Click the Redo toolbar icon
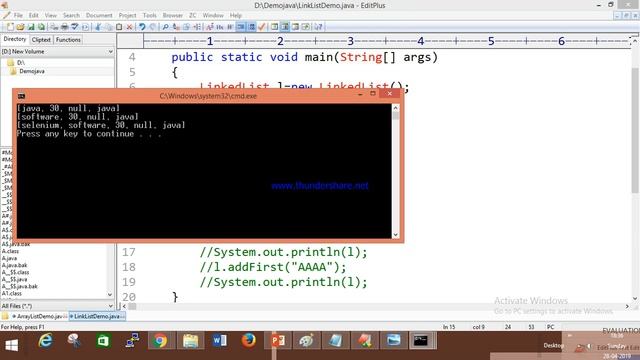This screenshot has width=640, height=360. 152,27
